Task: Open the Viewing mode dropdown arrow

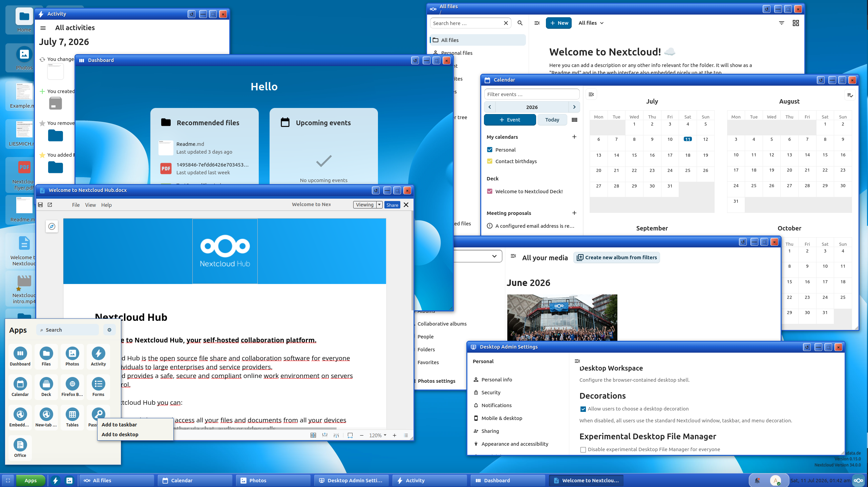Action: pos(379,205)
